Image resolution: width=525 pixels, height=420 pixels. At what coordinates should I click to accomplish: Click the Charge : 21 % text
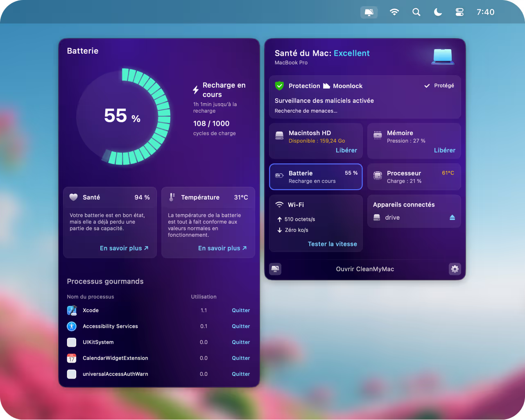tap(404, 181)
